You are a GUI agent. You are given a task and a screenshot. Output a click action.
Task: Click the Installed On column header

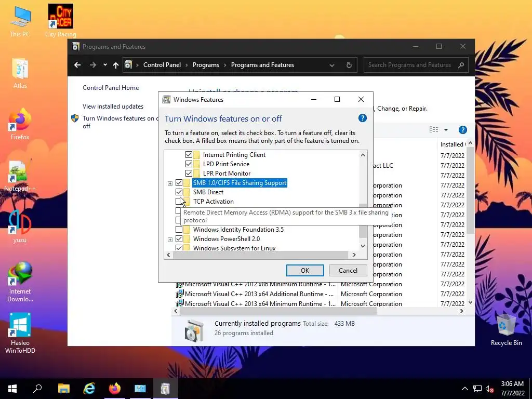[453, 144]
